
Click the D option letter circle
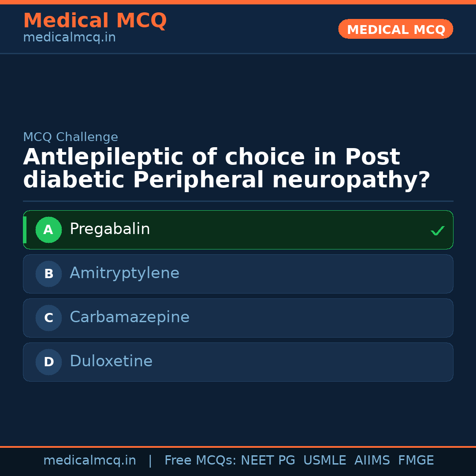pyautogui.click(x=48, y=362)
